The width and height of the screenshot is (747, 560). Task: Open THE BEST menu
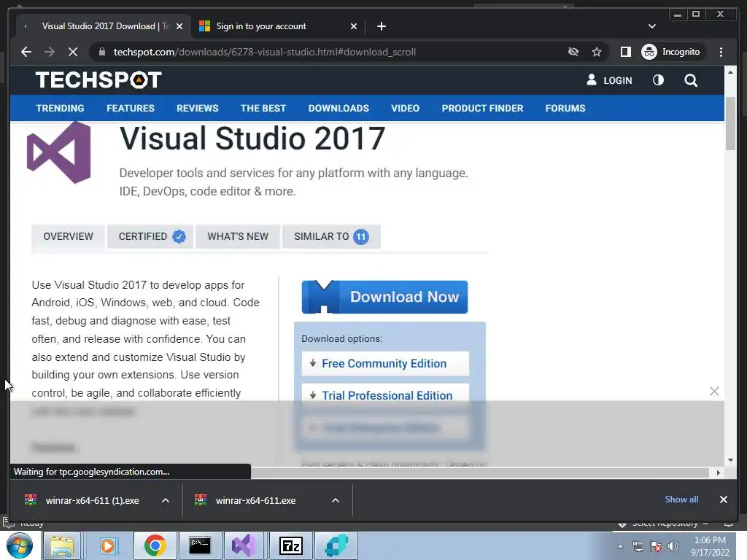coord(263,108)
